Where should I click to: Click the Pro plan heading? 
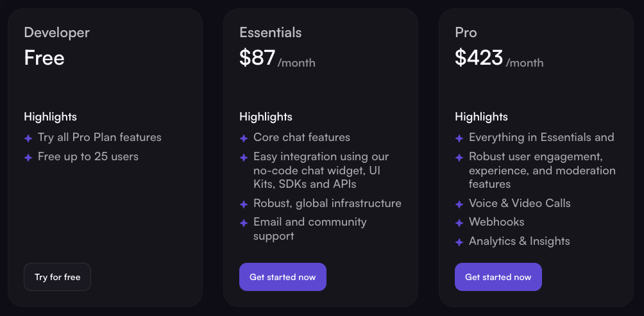pos(466,32)
